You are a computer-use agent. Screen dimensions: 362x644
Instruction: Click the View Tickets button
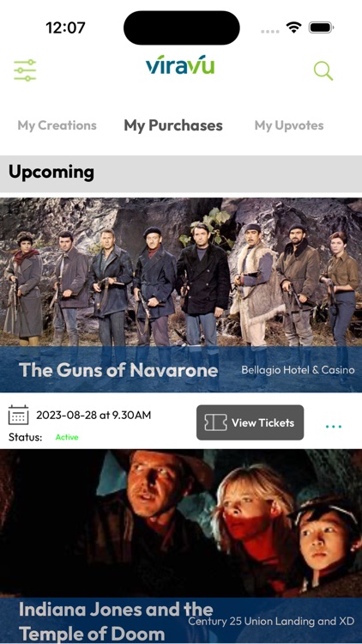pyautogui.click(x=250, y=422)
